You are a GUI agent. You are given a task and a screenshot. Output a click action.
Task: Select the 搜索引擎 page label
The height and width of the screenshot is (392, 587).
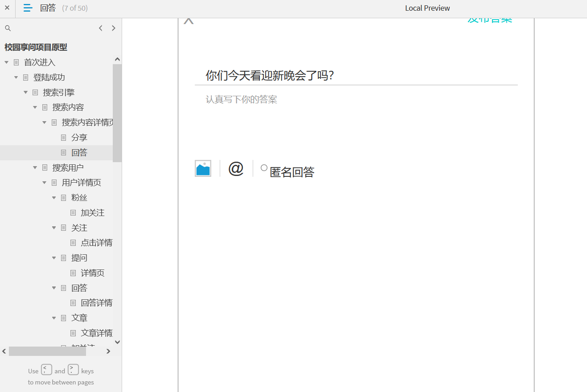click(59, 93)
